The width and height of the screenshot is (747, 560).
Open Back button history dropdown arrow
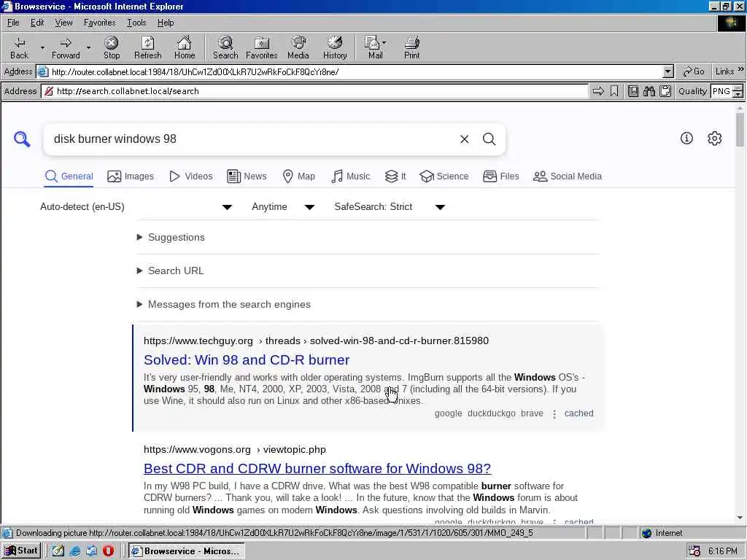point(42,47)
